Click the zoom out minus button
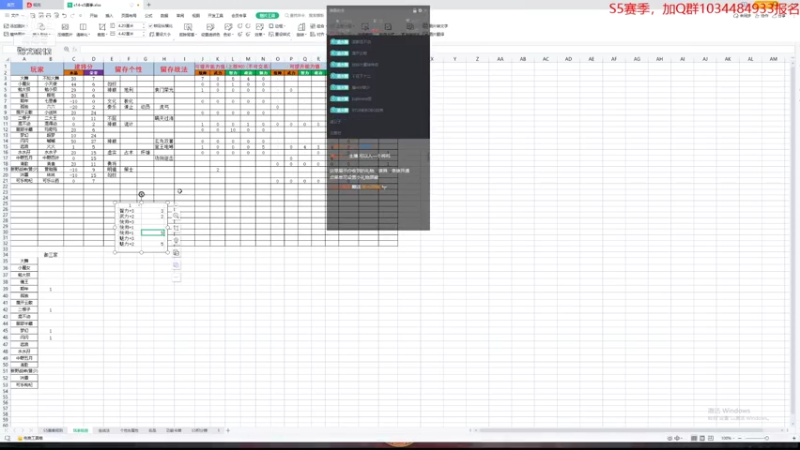This screenshot has width=800, height=450. [x=739, y=438]
